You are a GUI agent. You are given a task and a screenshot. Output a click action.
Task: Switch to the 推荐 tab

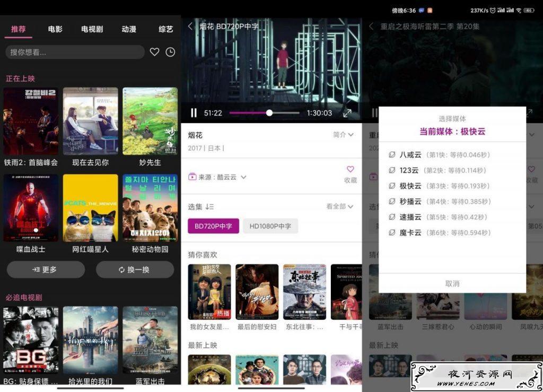click(x=19, y=29)
